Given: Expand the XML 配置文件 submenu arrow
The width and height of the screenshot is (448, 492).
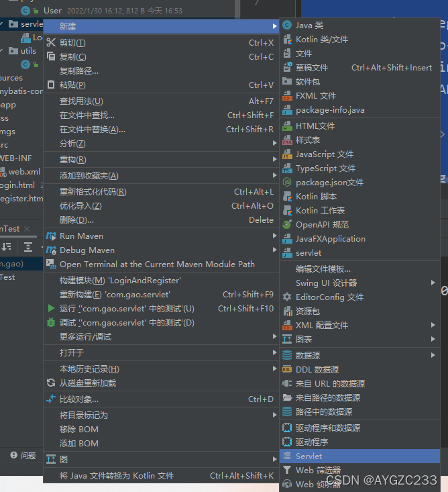Looking at the screenshot, I should pos(433,325).
